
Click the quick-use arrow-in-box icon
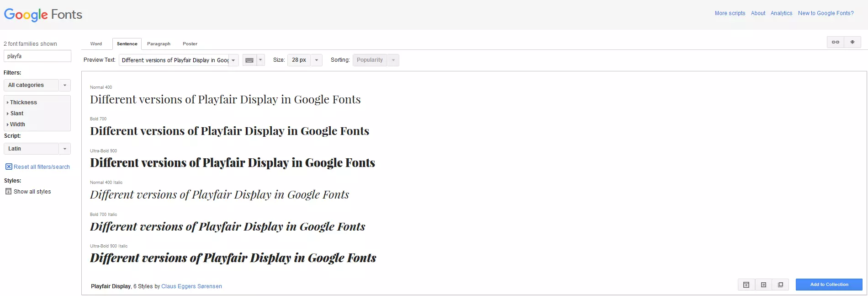(x=763, y=285)
